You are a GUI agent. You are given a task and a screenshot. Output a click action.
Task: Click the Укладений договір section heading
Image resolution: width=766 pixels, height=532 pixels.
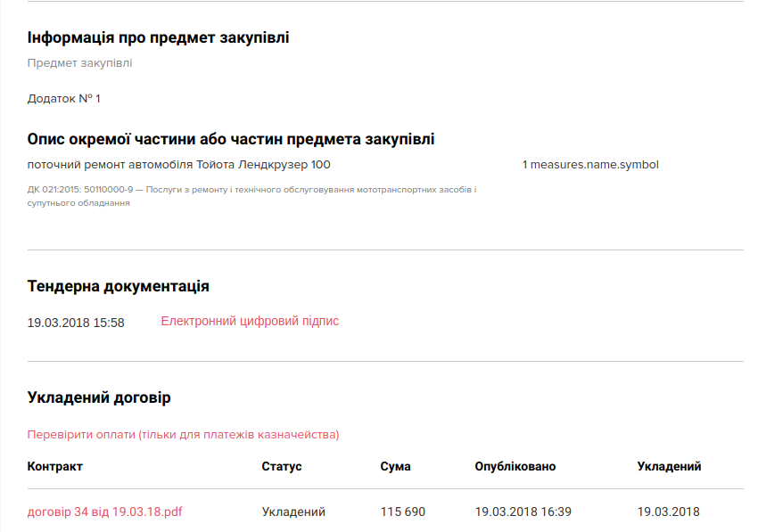tap(99, 397)
